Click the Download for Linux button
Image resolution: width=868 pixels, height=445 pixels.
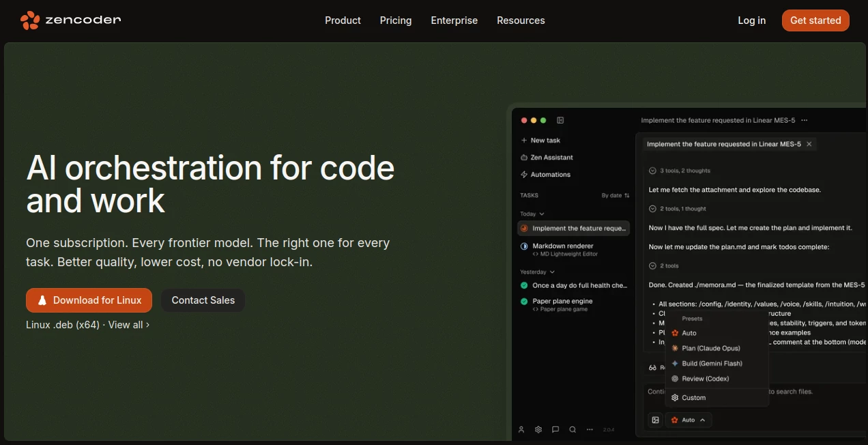(x=88, y=300)
